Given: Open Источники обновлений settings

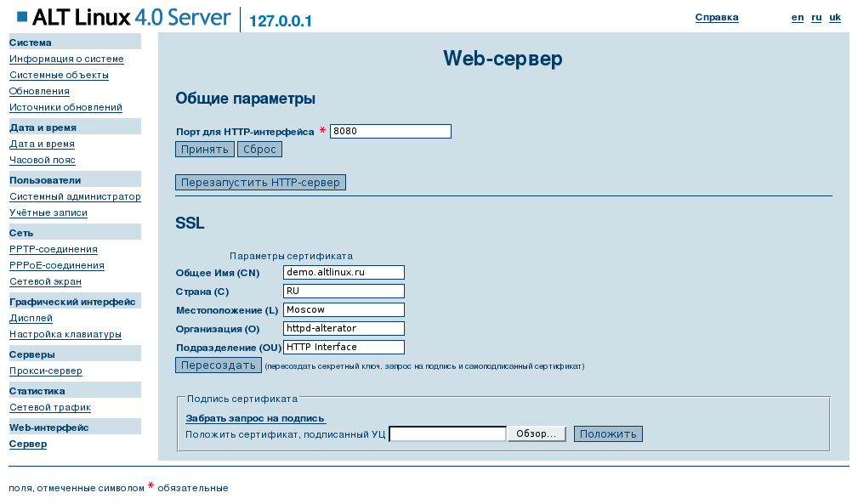Looking at the screenshot, I should pyautogui.click(x=65, y=107).
